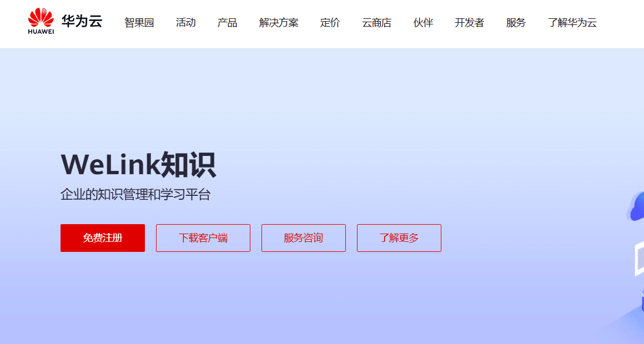This screenshot has height=344, width=644.
Task: Click the red 免费注册 button
Action: coord(103,238)
